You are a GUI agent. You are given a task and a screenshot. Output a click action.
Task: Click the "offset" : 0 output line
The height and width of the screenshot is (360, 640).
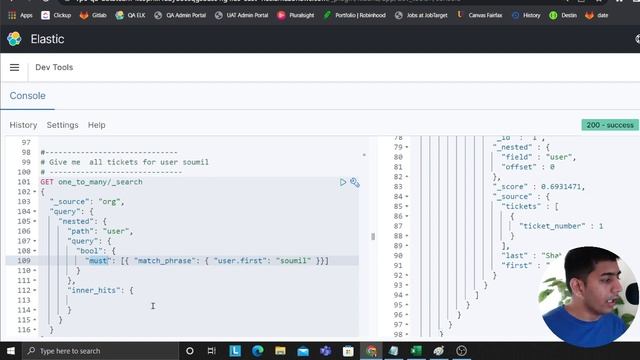528,167
